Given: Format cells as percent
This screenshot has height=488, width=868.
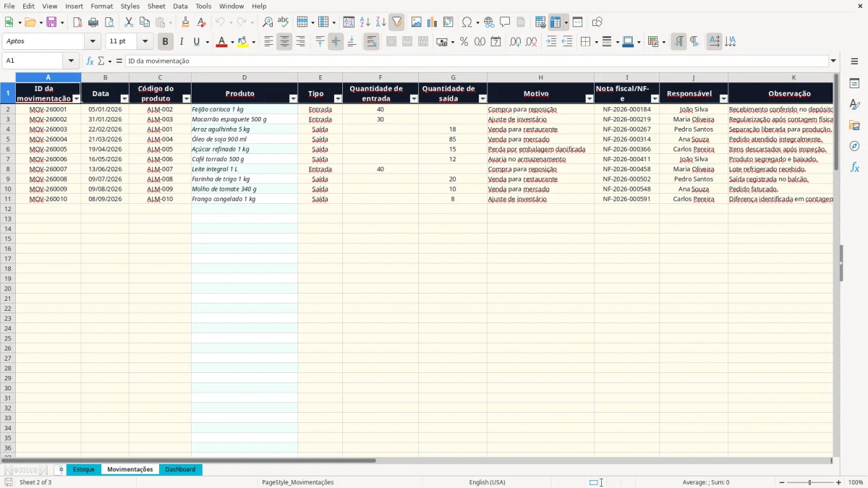Looking at the screenshot, I should point(464,42).
